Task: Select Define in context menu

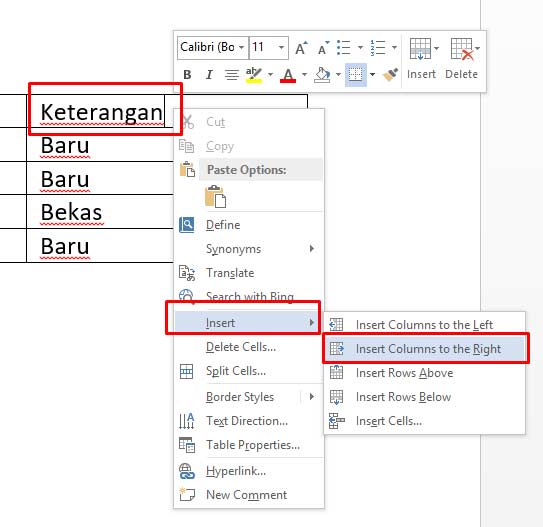Action: pos(249,225)
